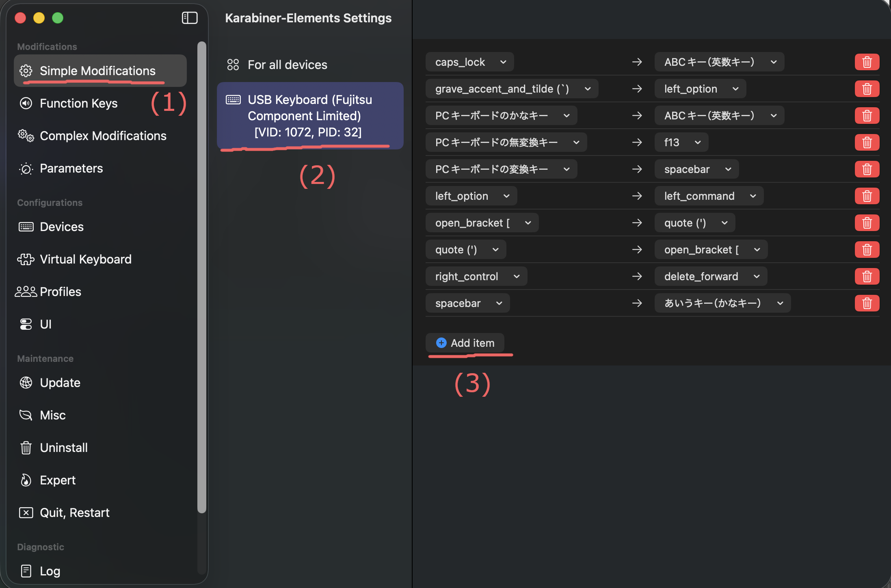Delete the open_bracket to quote mapping
Viewport: 891px width, 588px height.
(x=867, y=223)
